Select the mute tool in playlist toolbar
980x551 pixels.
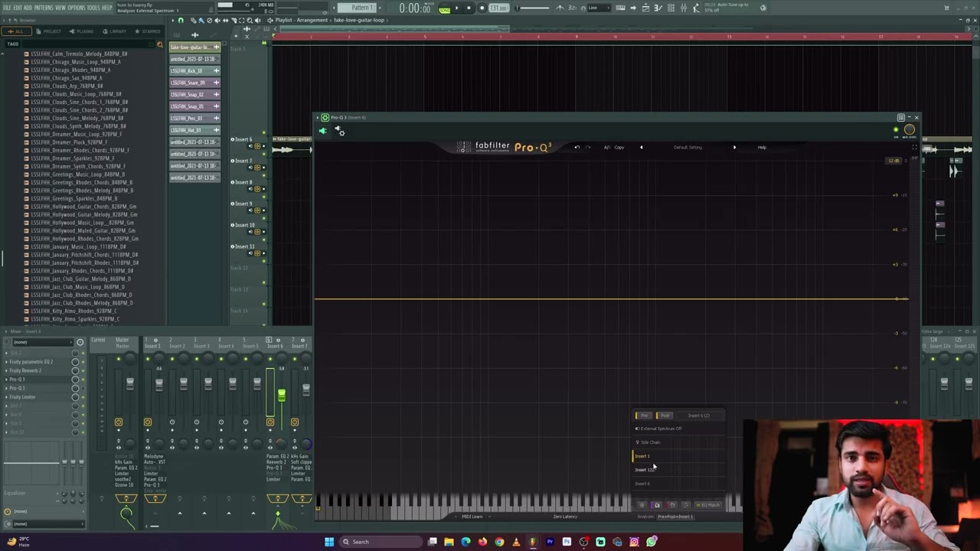(217, 21)
